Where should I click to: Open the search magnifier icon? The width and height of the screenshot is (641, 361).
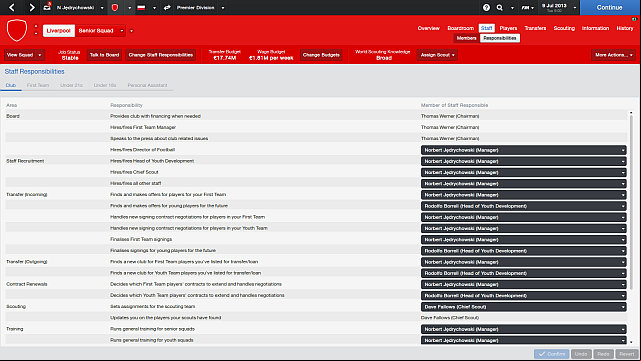click(x=500, y=7)
